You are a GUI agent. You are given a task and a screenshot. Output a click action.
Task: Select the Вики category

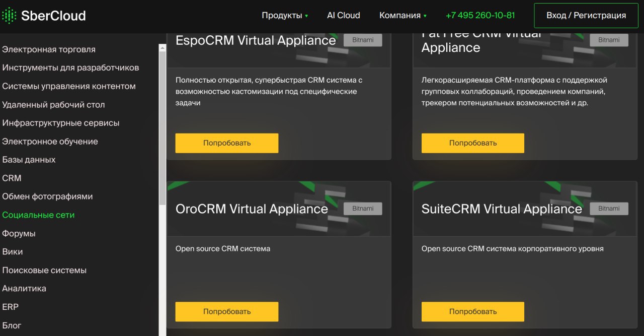click(13, 252)
